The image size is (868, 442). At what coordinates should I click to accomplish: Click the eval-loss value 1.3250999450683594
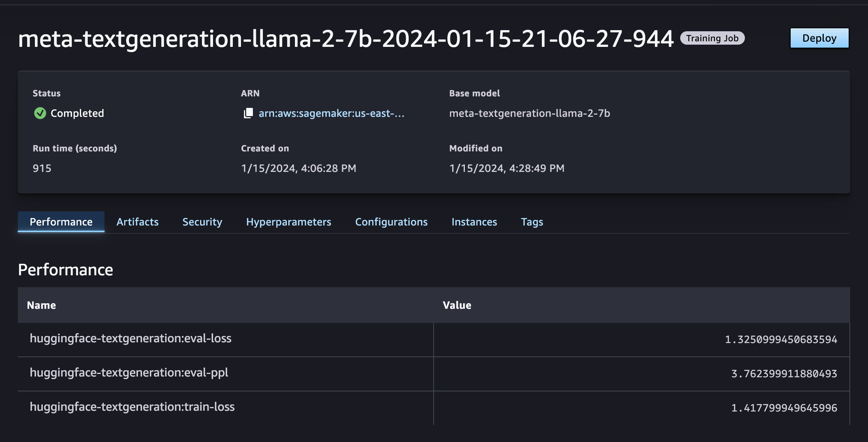781,339
